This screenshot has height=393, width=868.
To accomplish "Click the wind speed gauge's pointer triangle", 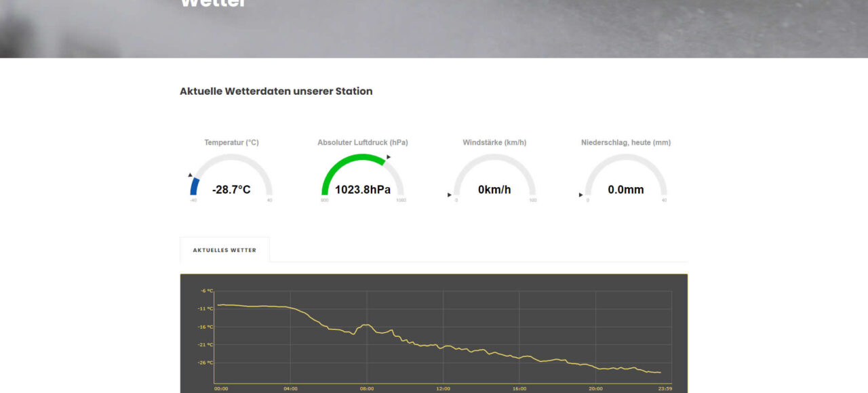I will (x=449, y=195).
